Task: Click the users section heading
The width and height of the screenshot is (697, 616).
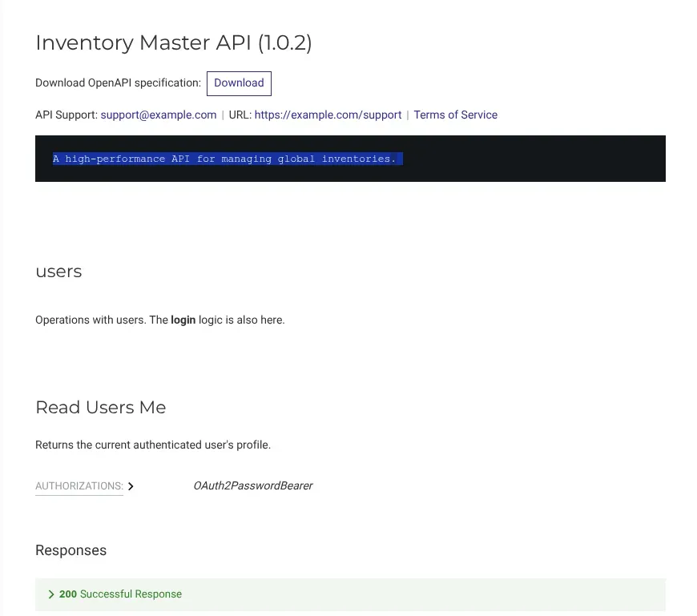Action: (58, 272)
